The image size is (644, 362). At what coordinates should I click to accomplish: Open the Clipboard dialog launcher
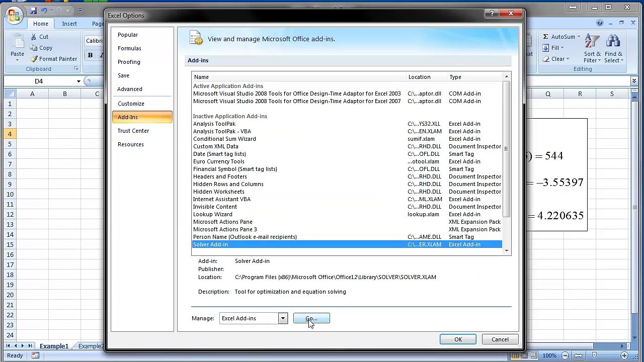click(76, 69)
